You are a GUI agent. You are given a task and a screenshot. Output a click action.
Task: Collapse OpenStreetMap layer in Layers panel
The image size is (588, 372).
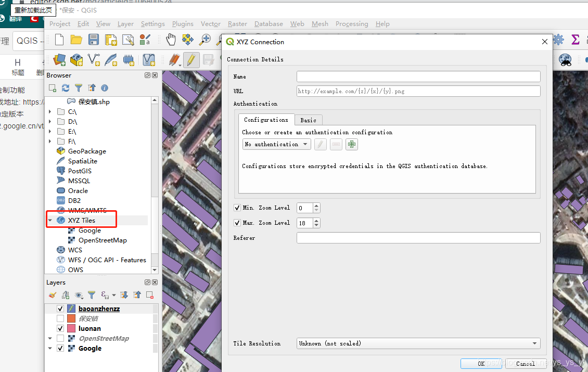(50, 338)
